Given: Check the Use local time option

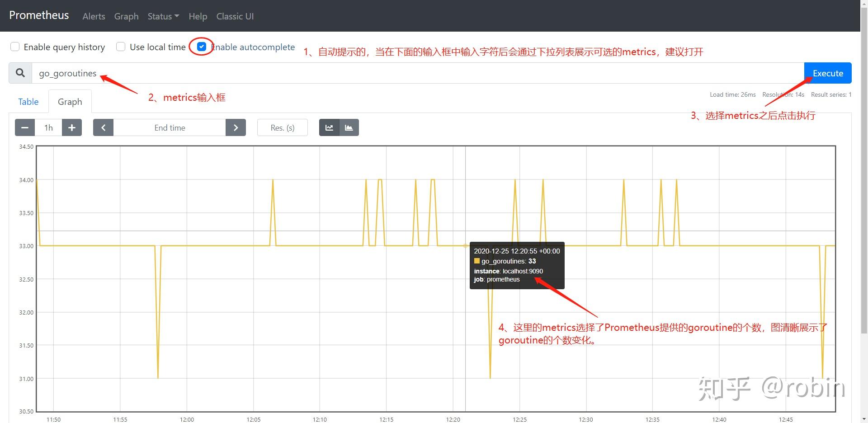Looking at the screenshot, I should (121, 47).
